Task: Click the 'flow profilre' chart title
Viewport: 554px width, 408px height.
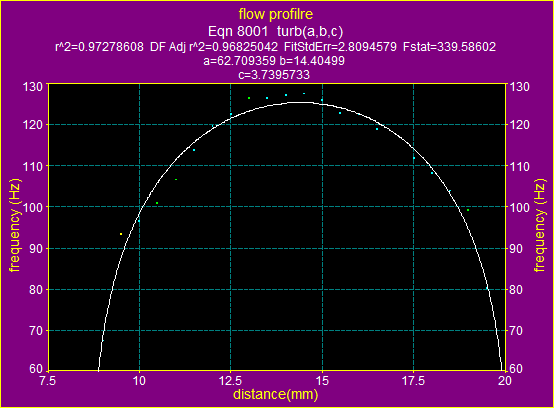Action: pyautogui.click(x=276, y=14)
